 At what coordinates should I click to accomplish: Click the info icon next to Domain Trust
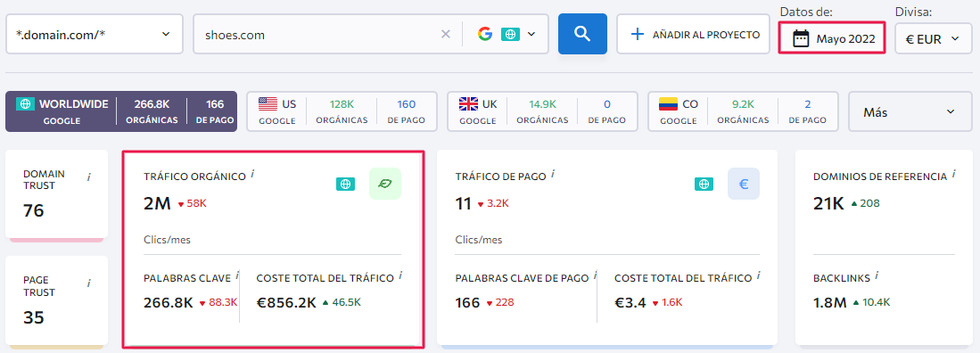tap(89, 177)
